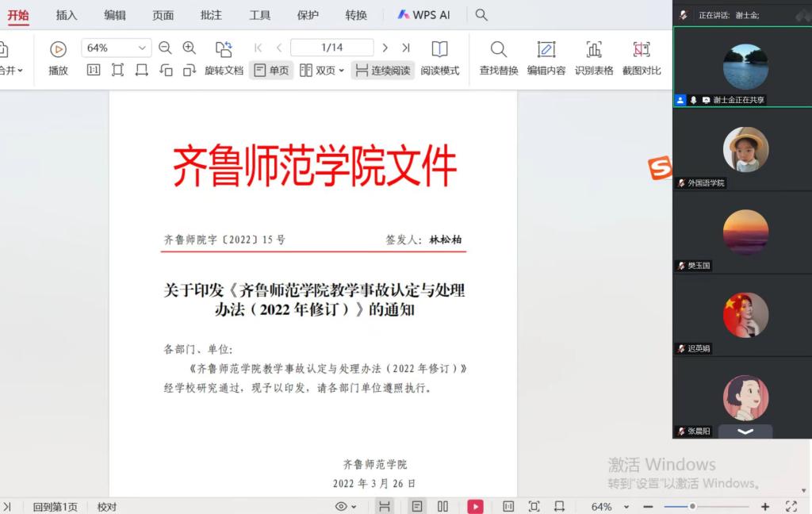The image size is (812, 514).
Task: Toggle 单页 single page view
Action: coord(271,71)
